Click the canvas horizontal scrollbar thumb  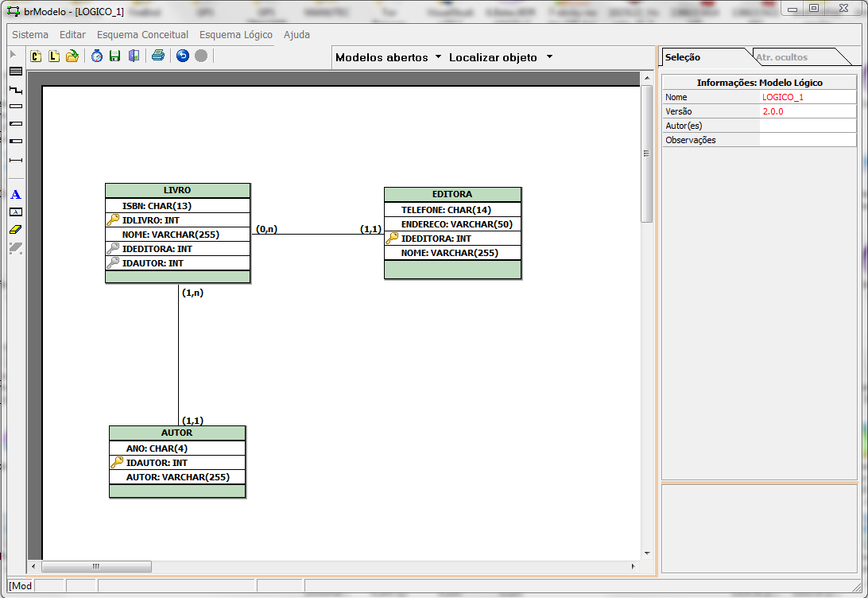[x=96, y=566]
